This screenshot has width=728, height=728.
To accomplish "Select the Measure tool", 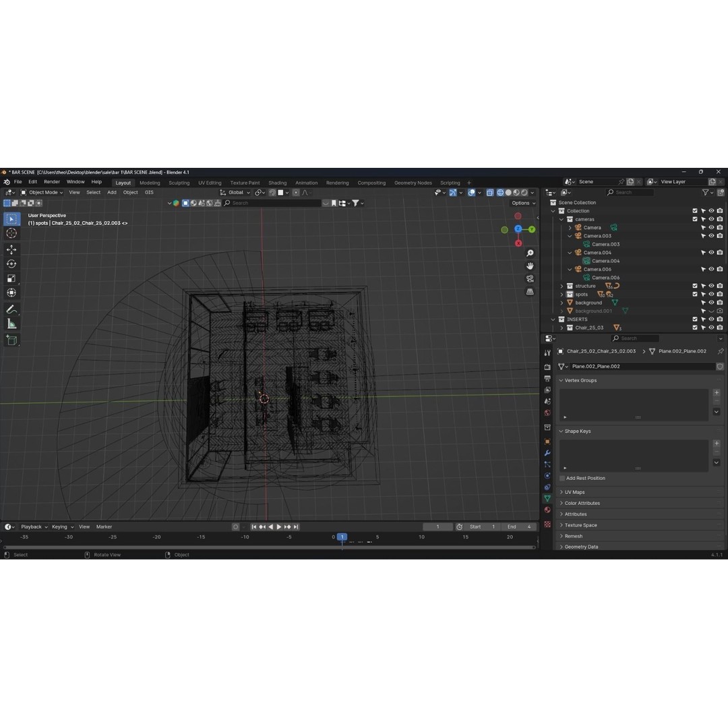I will [11, 323].
